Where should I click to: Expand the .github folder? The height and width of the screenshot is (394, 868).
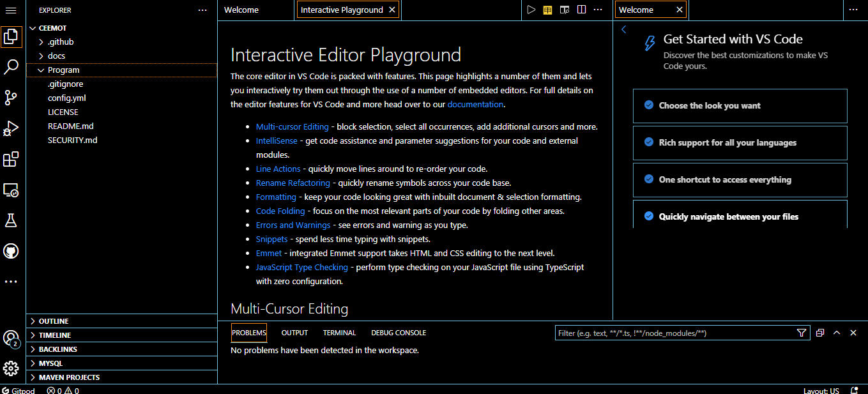tap(121, 42)
